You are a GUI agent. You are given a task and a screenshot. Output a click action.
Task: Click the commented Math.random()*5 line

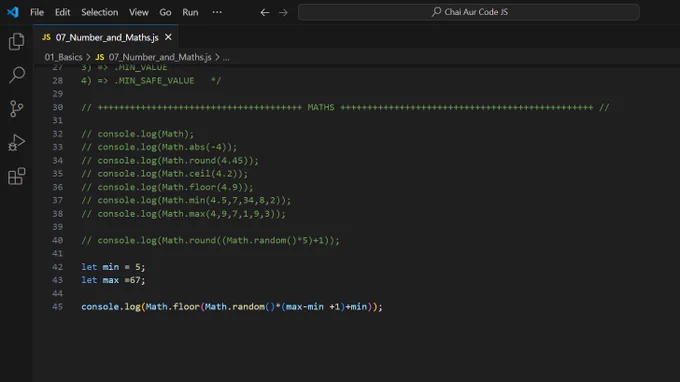(x=210, y=240)
